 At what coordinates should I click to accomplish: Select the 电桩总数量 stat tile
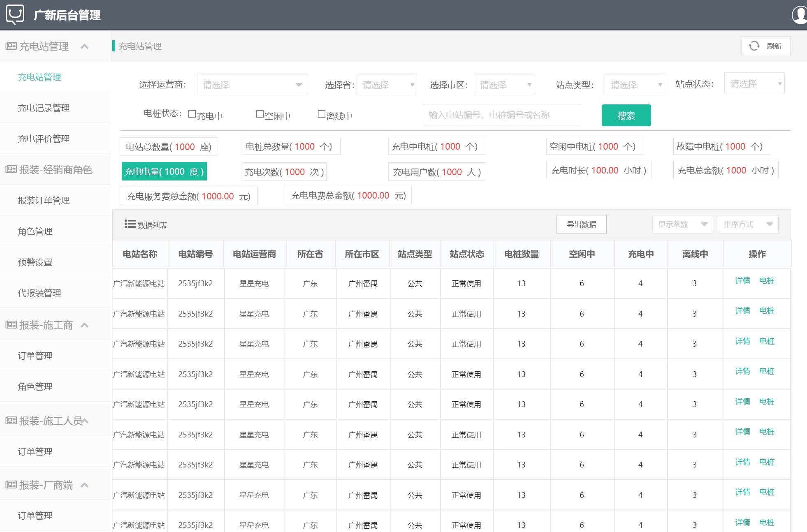(x=291, y=146)
